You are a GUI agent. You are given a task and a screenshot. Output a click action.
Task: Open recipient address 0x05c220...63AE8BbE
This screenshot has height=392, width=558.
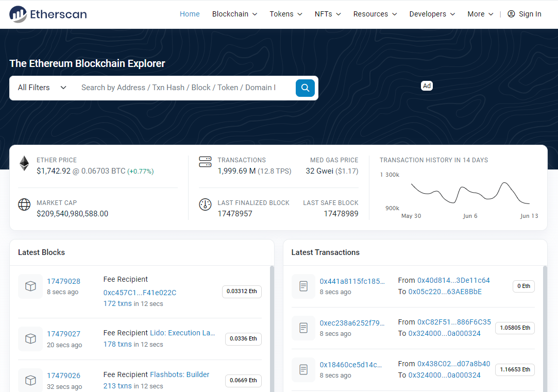[445, 292]
